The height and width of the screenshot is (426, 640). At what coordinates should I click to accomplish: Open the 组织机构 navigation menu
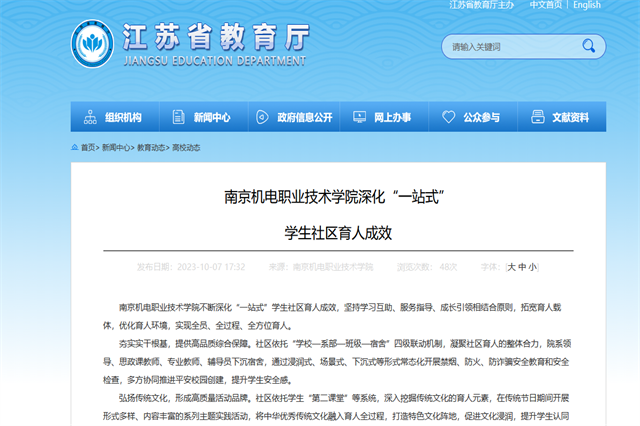click(123, 117)
